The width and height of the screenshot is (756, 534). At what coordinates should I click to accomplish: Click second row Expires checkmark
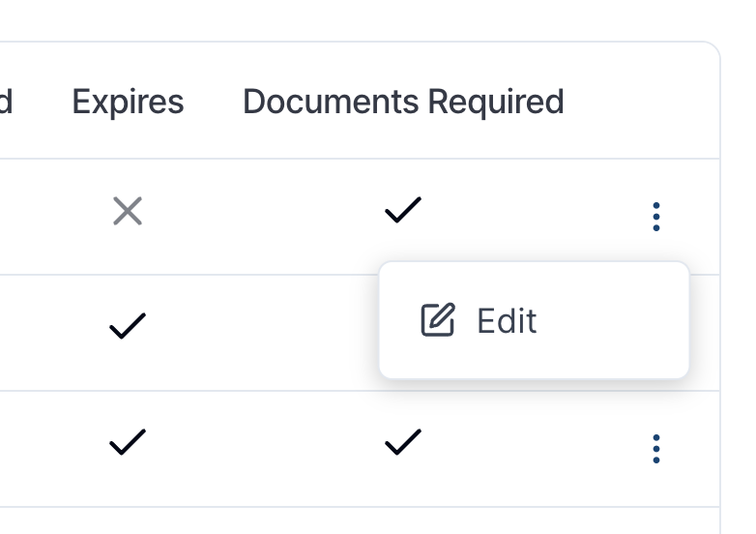[128, 326]
